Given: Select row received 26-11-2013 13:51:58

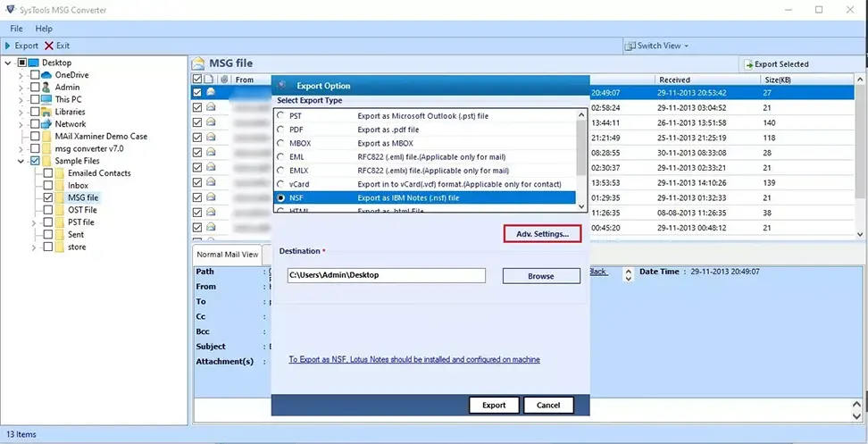Looking at the screenshot, I should [x=523, y=122].
